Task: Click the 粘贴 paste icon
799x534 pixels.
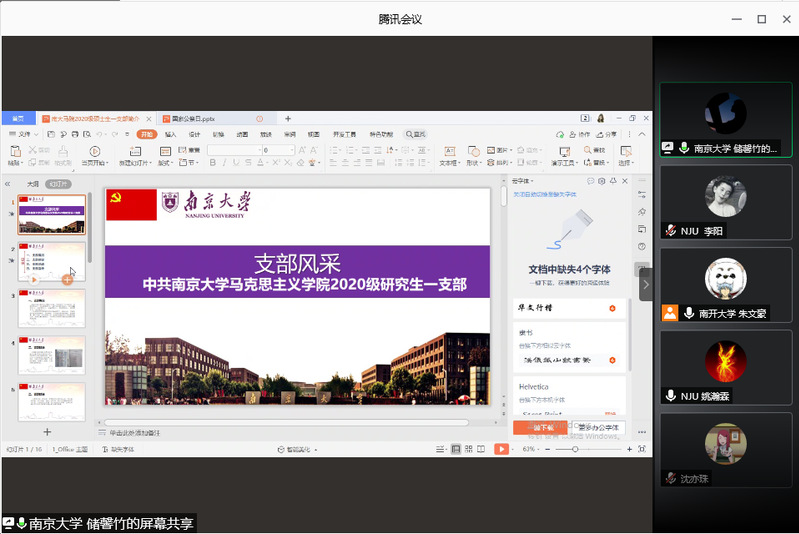Action: (14, 152)
